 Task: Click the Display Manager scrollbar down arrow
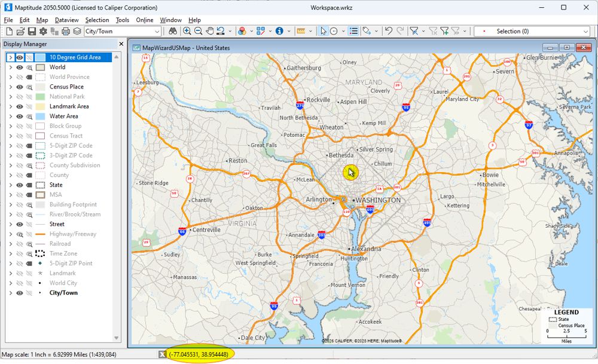[x=117, y=338]
